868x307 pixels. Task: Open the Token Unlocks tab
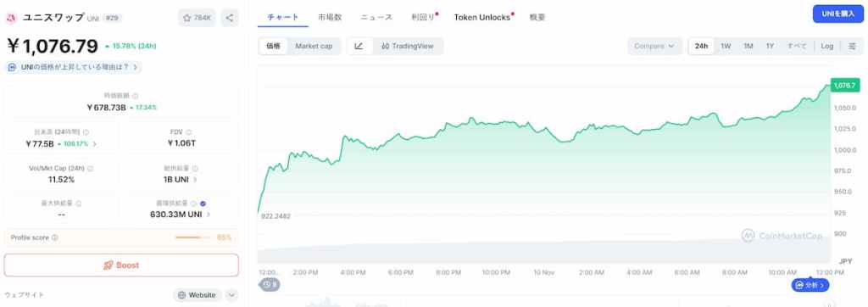[482, 17]
